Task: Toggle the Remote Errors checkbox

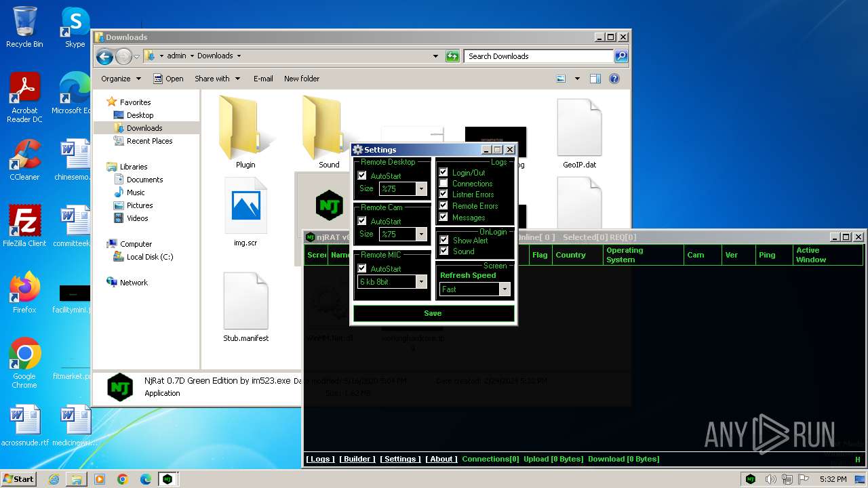Action: tap(443, 205)
